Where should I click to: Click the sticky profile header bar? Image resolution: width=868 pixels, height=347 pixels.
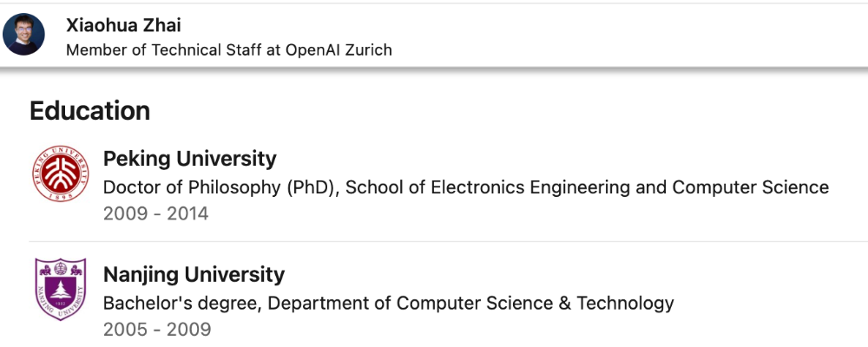coord(434,35)
